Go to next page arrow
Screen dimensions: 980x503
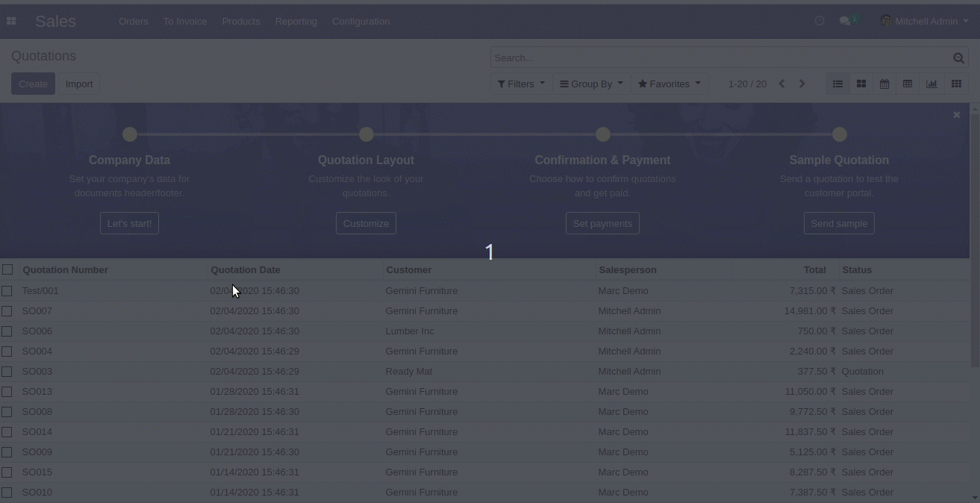point(802,84)
